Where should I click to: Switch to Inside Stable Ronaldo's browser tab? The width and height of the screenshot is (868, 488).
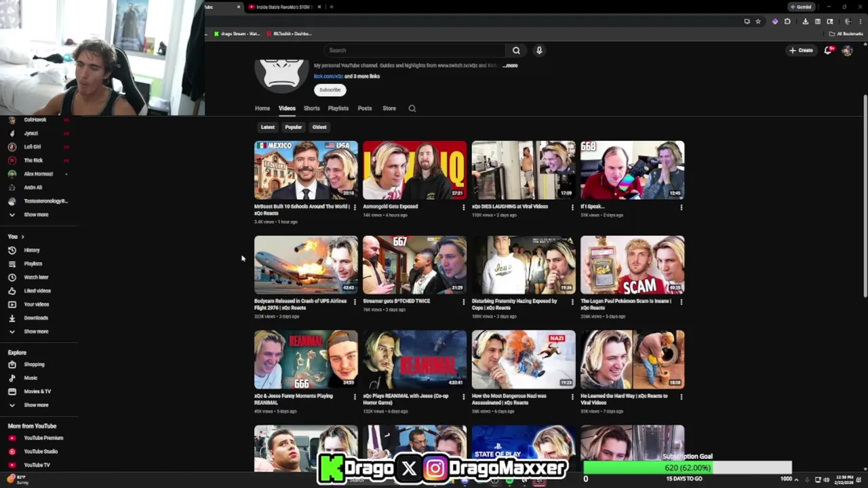(x=285, y=7)
